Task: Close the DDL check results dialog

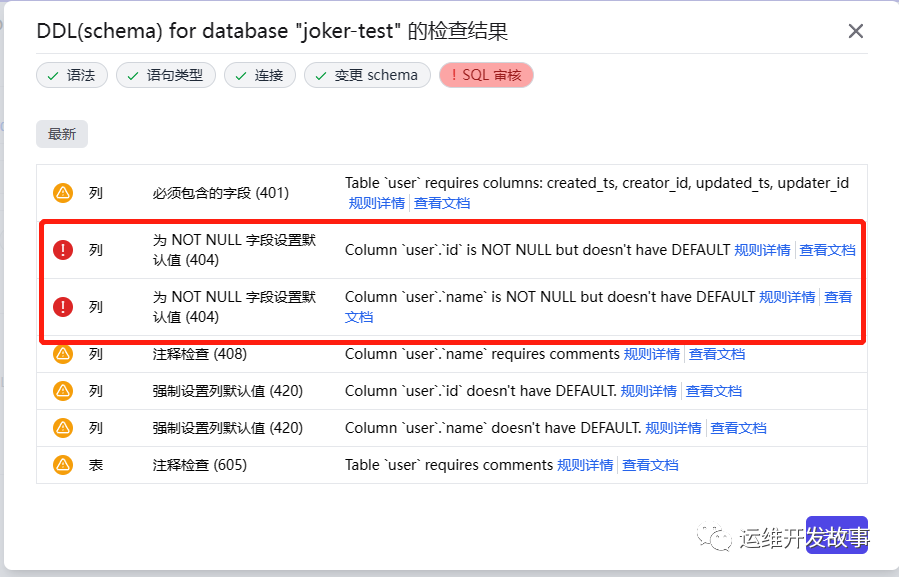Action: coord(855,31)
